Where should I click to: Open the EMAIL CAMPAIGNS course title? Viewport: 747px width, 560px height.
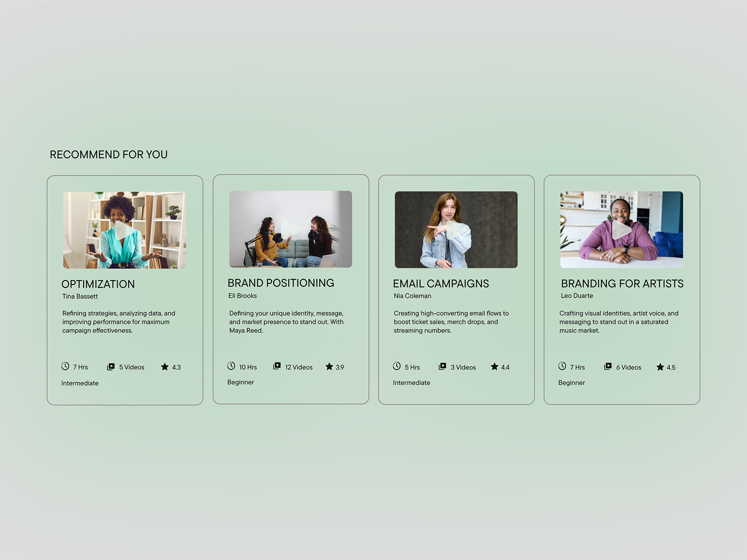click(441, 284)
